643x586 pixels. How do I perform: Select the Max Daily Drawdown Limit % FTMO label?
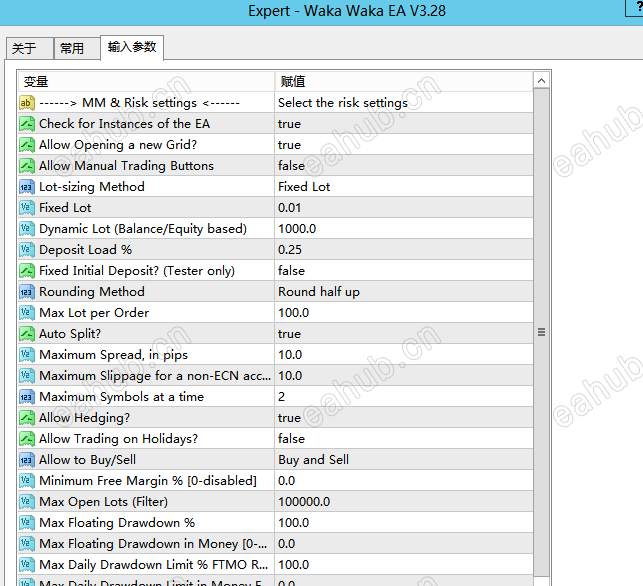point(154,565)
